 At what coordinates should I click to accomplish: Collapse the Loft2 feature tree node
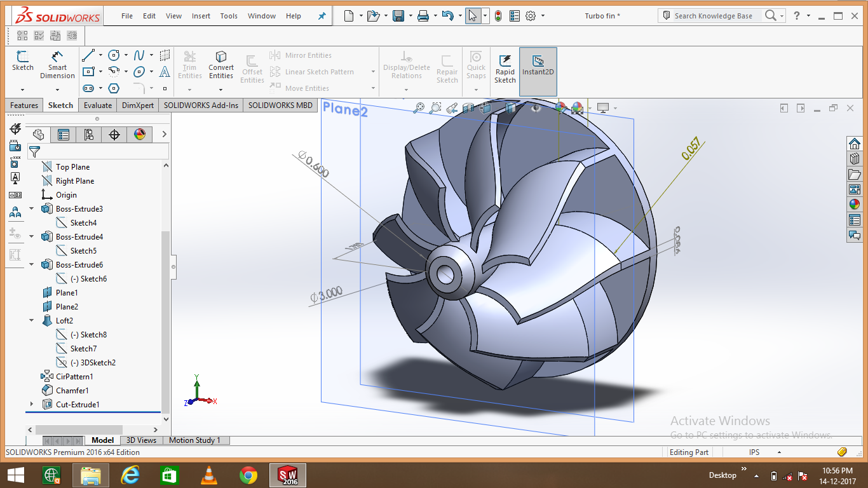click(x=32, y=321)
